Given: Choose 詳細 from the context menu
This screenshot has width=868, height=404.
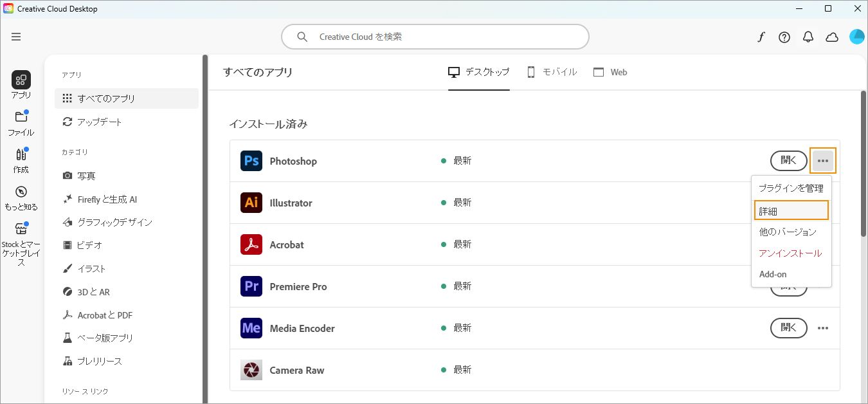Looking at the screenshot, I should point(791,210).
